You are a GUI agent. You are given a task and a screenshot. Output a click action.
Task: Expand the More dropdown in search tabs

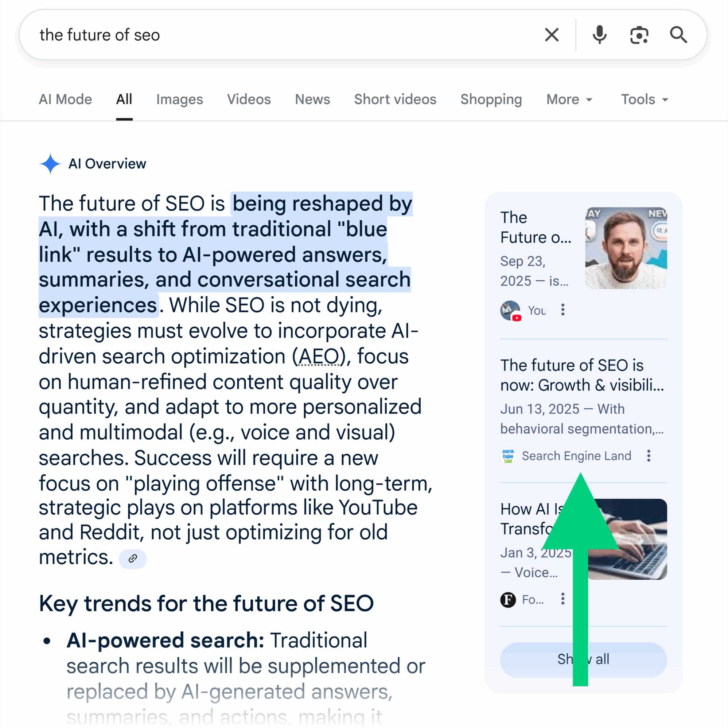(x=569, y=100)
